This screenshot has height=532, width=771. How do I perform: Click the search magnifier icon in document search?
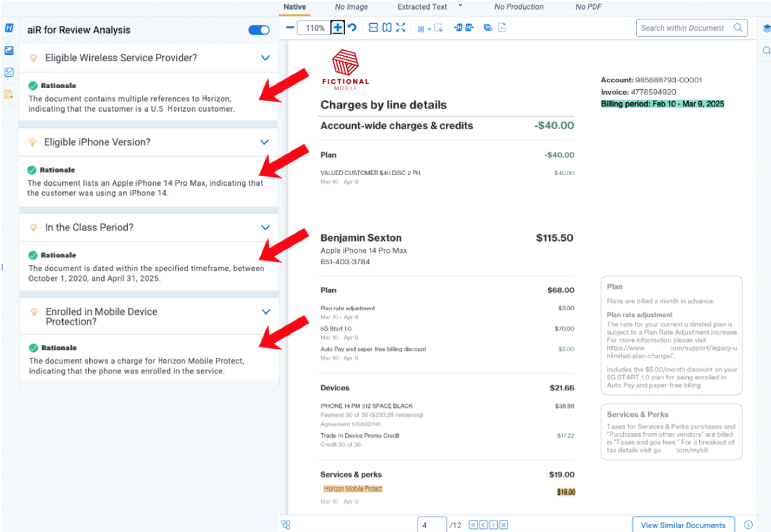pyautogui.click(x=738, y=28)
